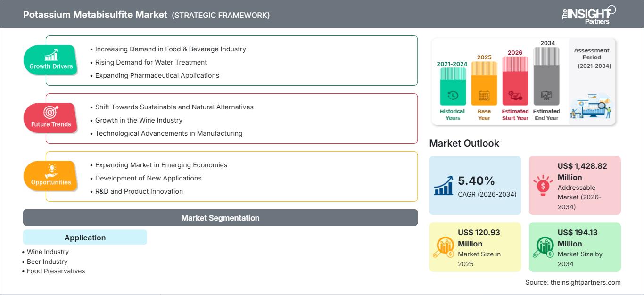Click 'Increasing Demand in Food & Beverage Industry'
This screenshot has width=644, height=295.
click(x=171, y=49)
